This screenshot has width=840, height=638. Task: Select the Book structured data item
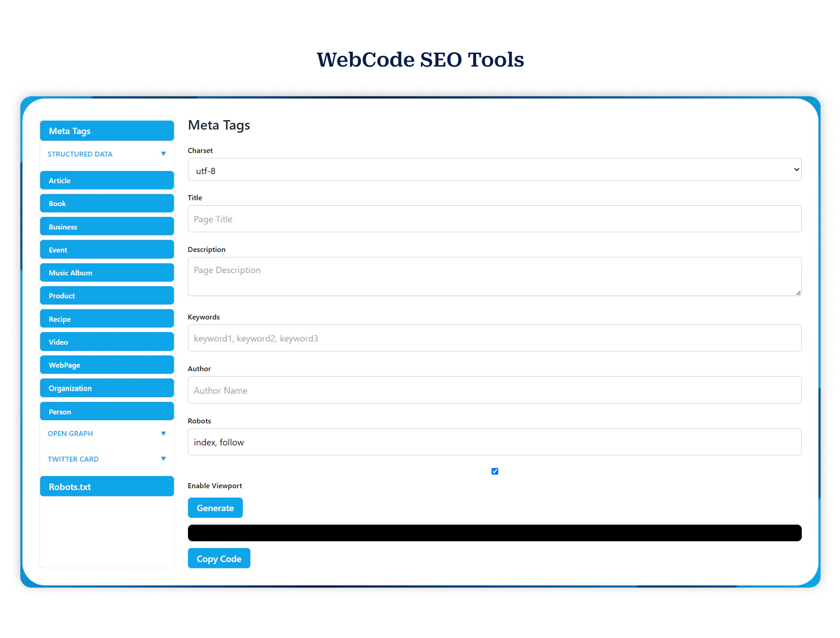point(107,203)
